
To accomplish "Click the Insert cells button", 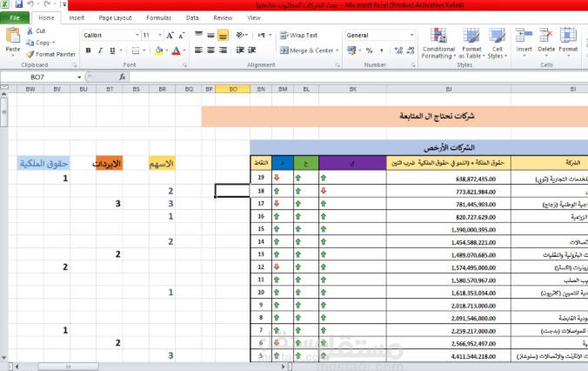I will pos(524,42).
